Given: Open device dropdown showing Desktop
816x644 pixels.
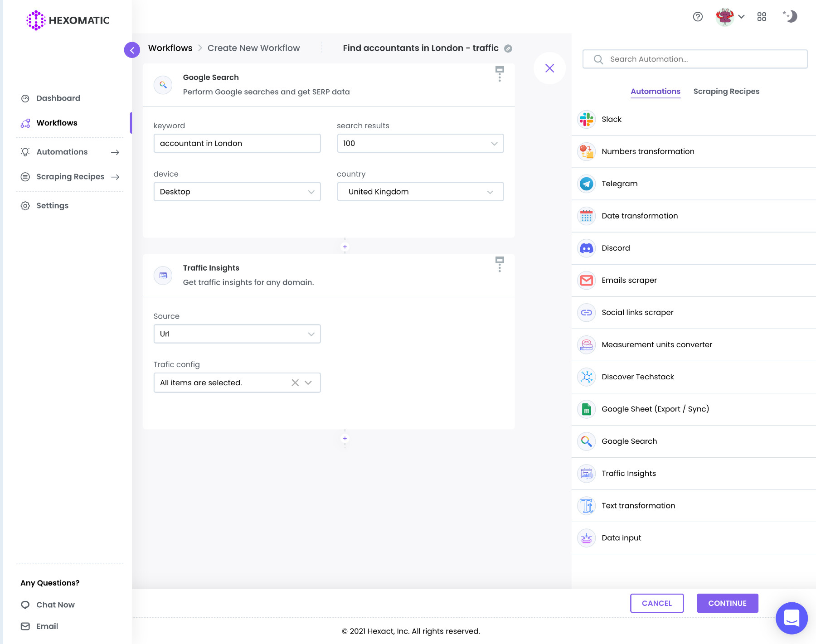Looking at the screenshot, I should click(x=237, y=192).
